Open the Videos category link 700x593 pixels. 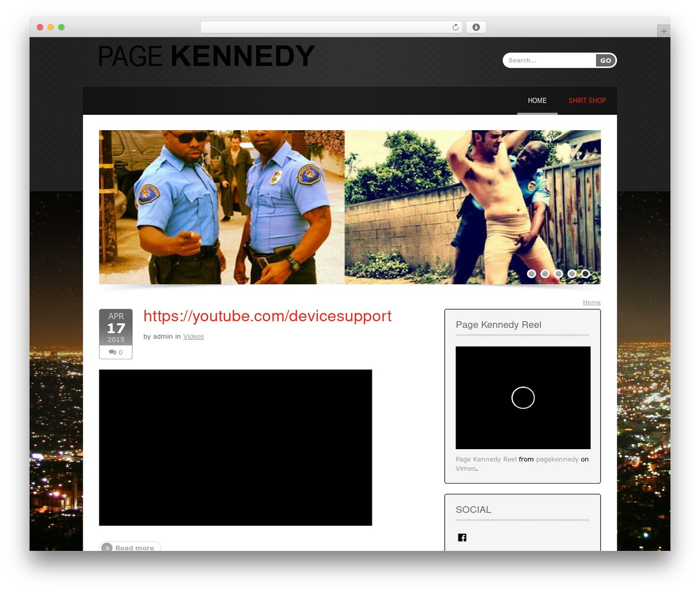pyautogui.click(x=193, y=336)
